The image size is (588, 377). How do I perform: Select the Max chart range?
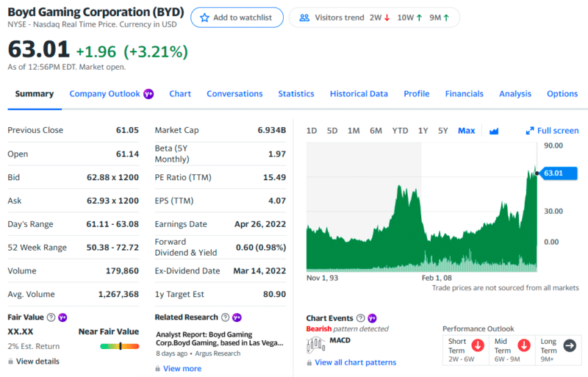(467, 131)
